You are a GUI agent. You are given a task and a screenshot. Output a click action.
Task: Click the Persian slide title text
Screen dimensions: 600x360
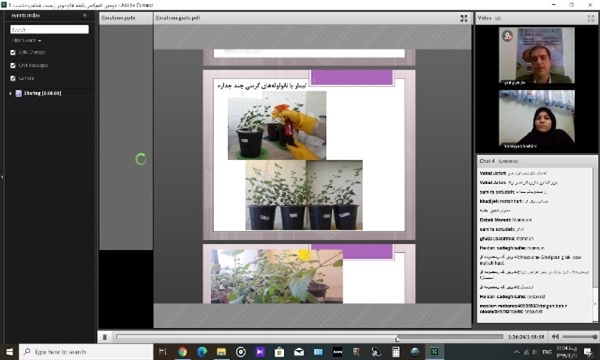coord(262,86)
